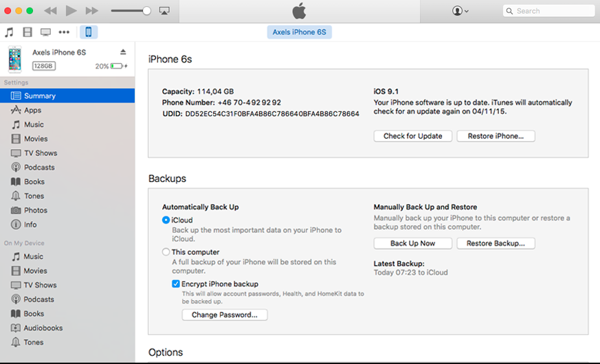Open the Movies library icon in toolbar
The image size is (600, 364).
tap(27, 32)
